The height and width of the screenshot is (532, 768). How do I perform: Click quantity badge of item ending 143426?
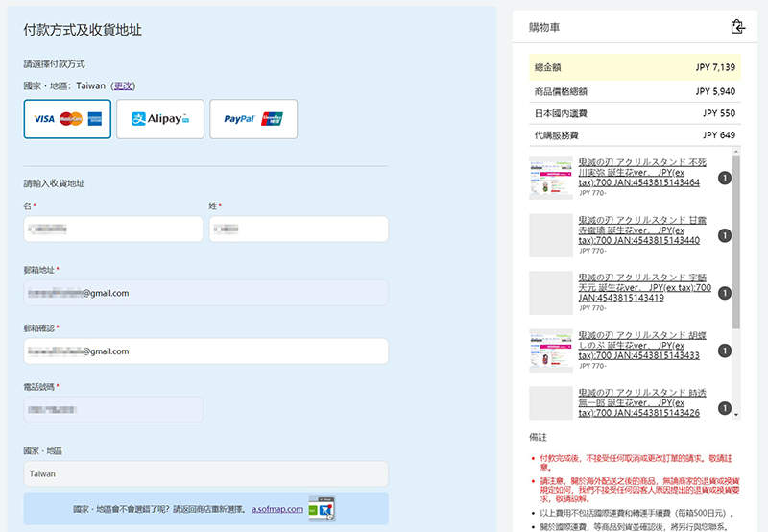(x=724, y=408)
